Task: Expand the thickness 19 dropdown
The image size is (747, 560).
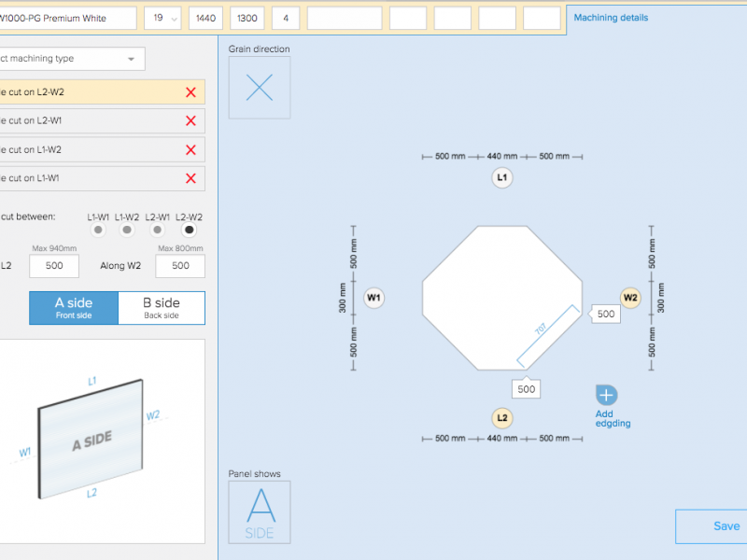Action: click(162, 19)
